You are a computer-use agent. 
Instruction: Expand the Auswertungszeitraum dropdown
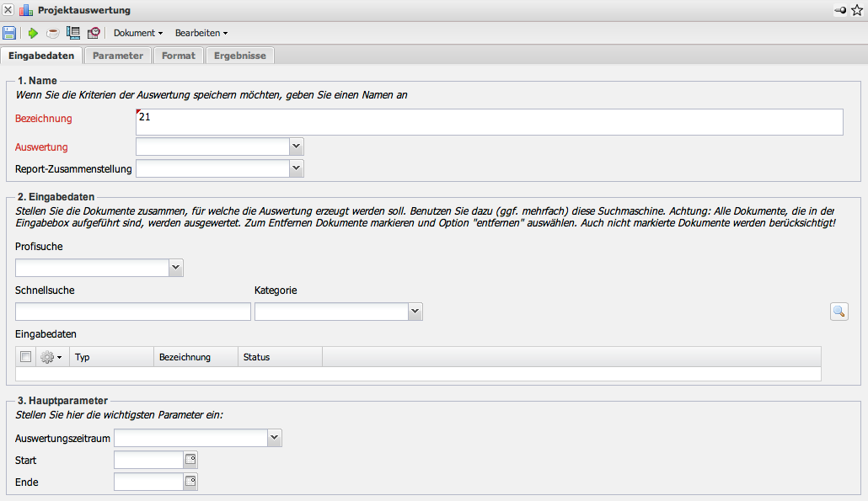(x=274, y=437)
